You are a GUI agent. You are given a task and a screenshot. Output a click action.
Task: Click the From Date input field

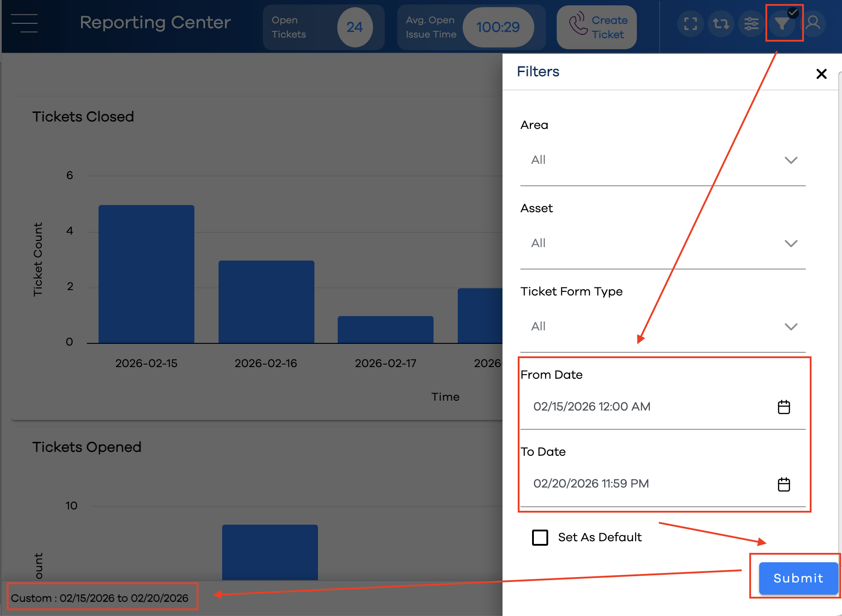click(663, 407)
